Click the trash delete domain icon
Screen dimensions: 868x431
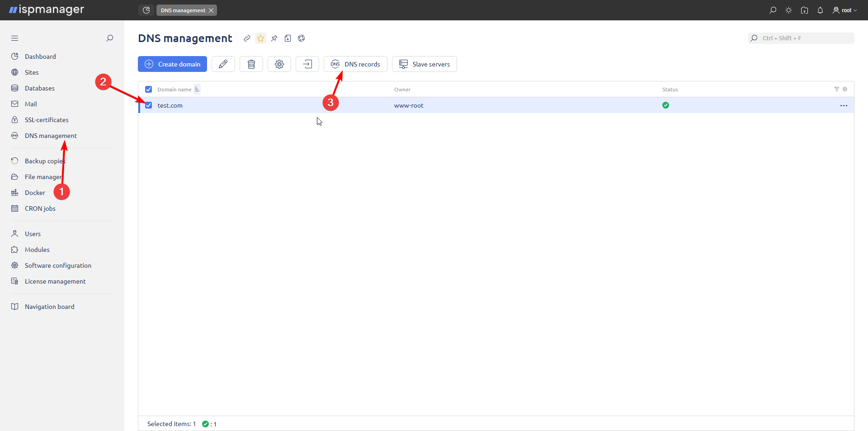(x=251, y=64)
